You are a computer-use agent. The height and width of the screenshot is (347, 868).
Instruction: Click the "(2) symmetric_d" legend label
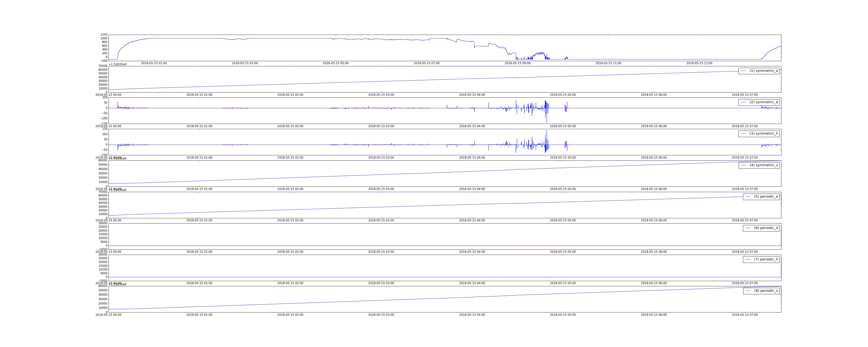click(763, 102)
